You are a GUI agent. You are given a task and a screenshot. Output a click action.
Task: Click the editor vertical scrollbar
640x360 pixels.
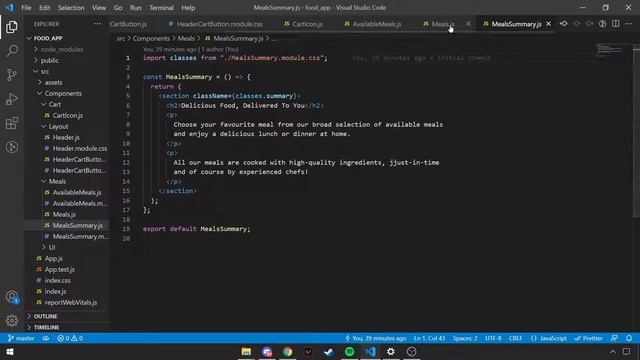click(636, 131)
